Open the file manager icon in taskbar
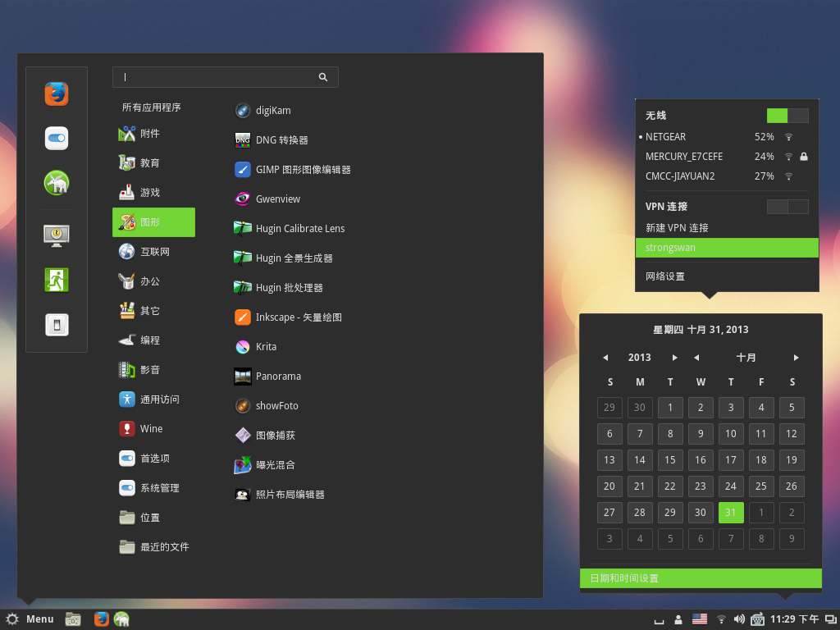Image resolution: width=840 pixels, height=630 pixels. click(73, 619)
